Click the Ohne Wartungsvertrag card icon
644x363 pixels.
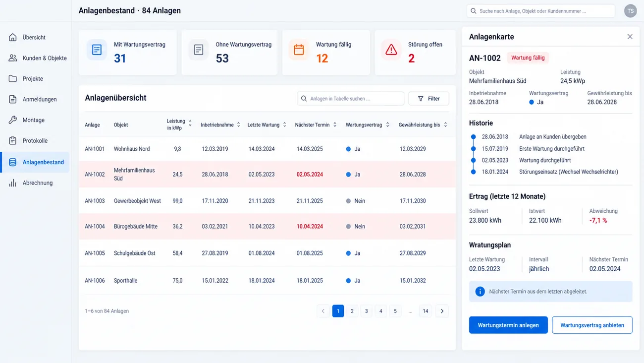199,50
